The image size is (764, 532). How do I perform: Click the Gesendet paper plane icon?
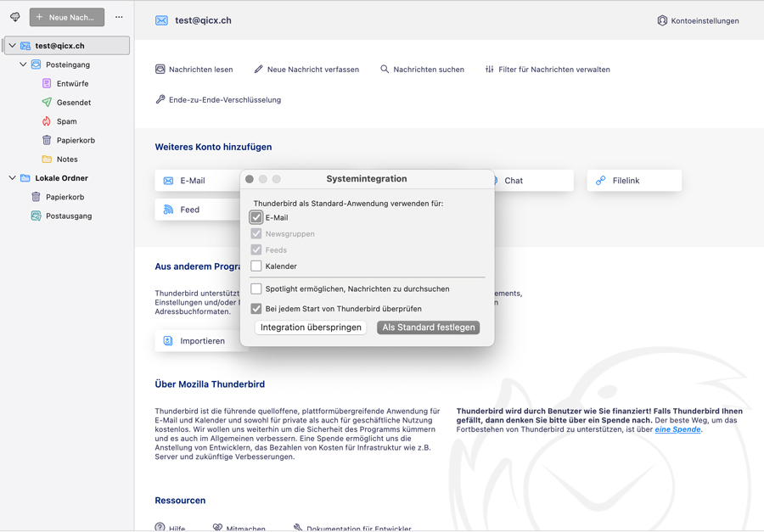(x=47, y=103)
